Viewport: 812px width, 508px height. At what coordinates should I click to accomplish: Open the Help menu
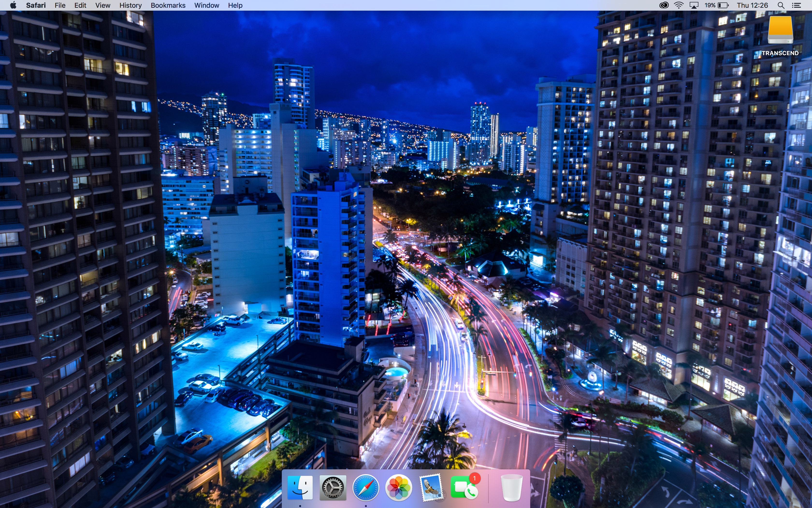(x=235, y=5)
